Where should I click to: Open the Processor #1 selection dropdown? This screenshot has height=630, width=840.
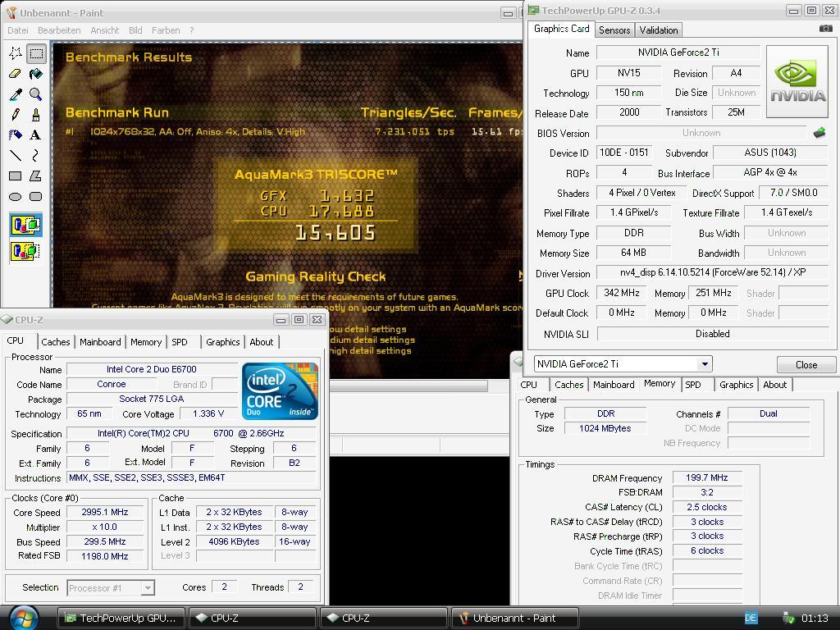click(148, 588)
